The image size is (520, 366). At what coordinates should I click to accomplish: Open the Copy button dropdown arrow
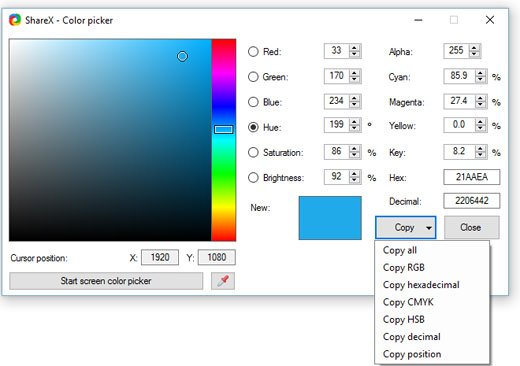pos(429,228)
